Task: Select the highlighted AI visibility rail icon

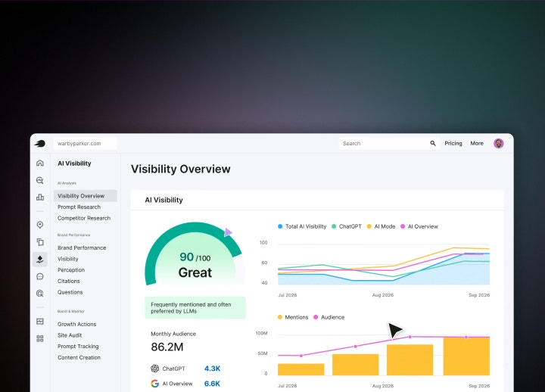Action: click(x=40, y=260)
